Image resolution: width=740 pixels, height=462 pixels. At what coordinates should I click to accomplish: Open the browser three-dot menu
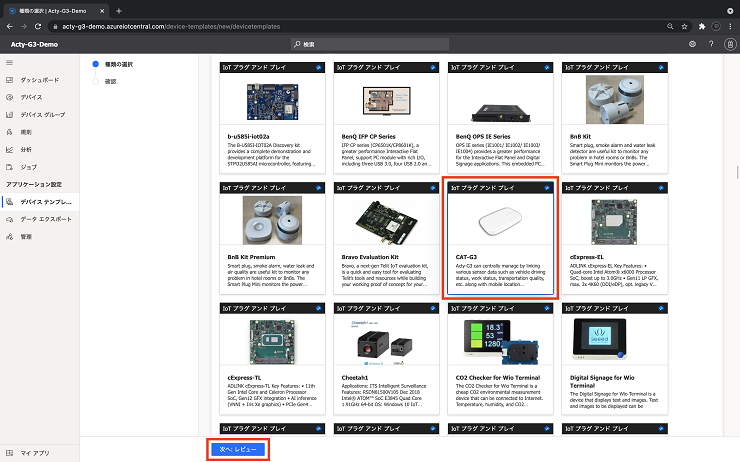[x=730, y=26]
